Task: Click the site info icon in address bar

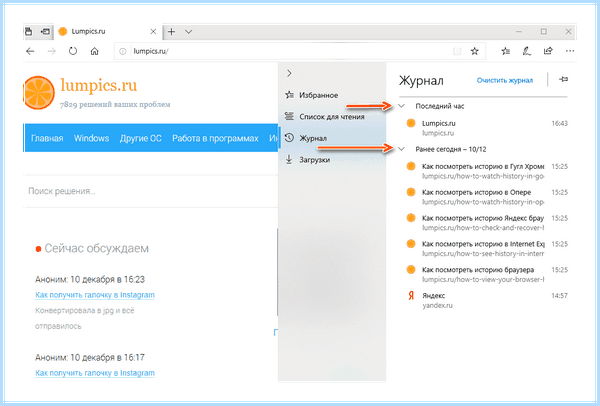Action: 122,51
